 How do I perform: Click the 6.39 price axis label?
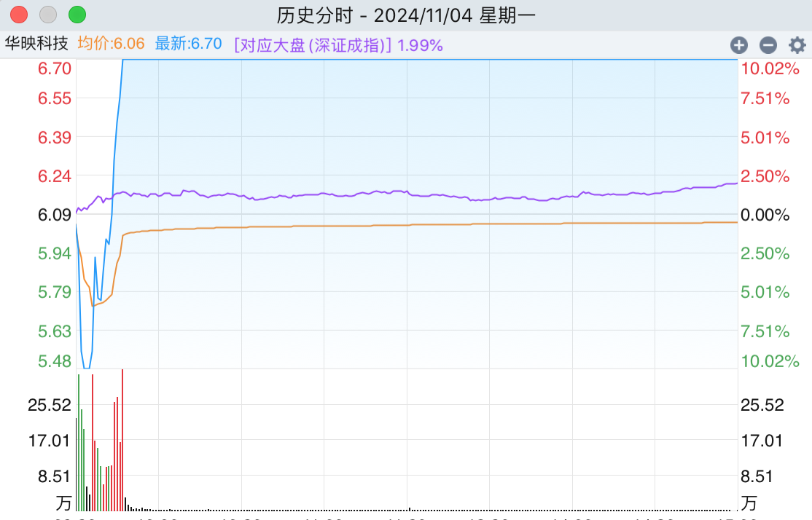tap(55, 138)
